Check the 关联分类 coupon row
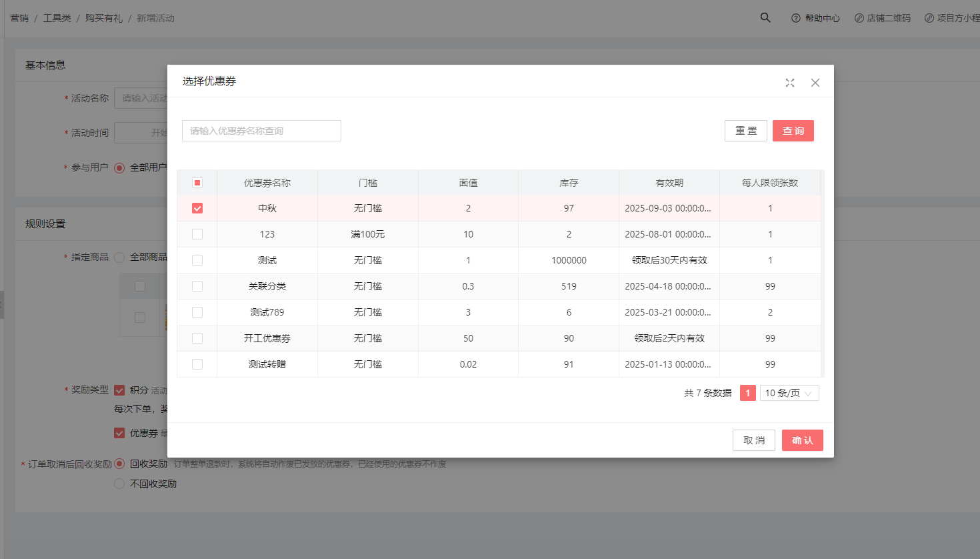The height and width of the screenshot is (559, 980). pos(197,286)
